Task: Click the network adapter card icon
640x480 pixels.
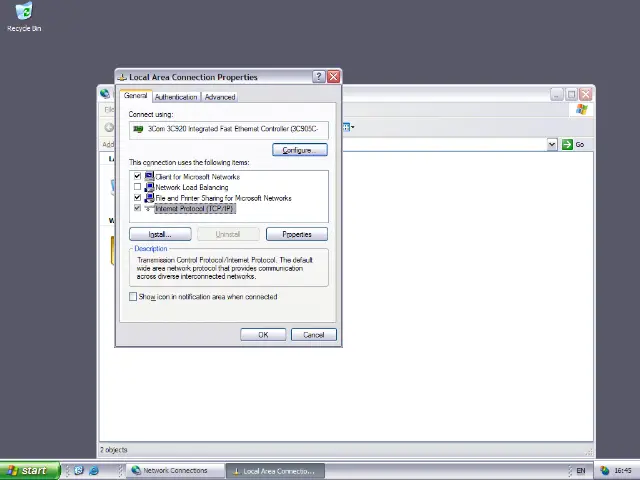Action: click(x=138, y=129)
